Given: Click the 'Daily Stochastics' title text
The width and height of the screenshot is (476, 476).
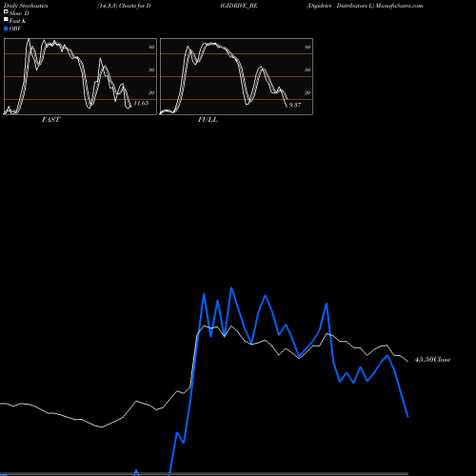Looking at the screenshot, I should (x=26, y=6).
